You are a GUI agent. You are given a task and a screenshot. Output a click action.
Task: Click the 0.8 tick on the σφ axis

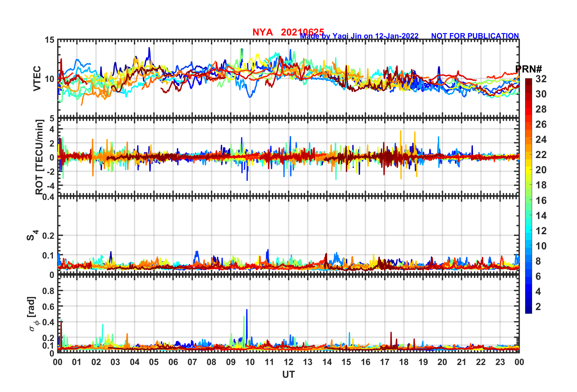pos(49,291)
